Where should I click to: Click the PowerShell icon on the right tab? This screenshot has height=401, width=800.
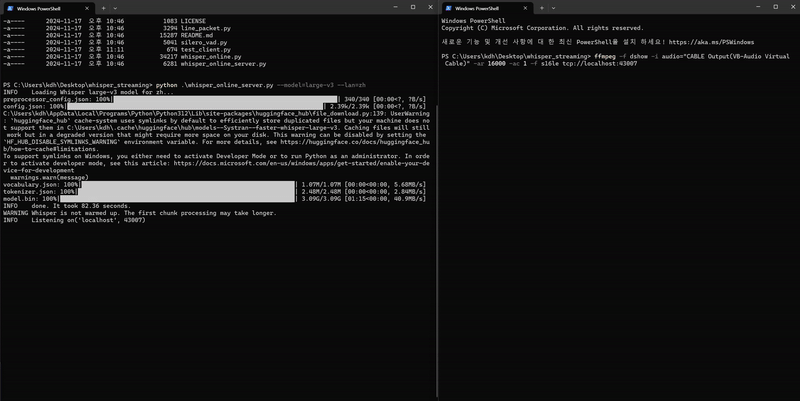click(x=446, y=8)
